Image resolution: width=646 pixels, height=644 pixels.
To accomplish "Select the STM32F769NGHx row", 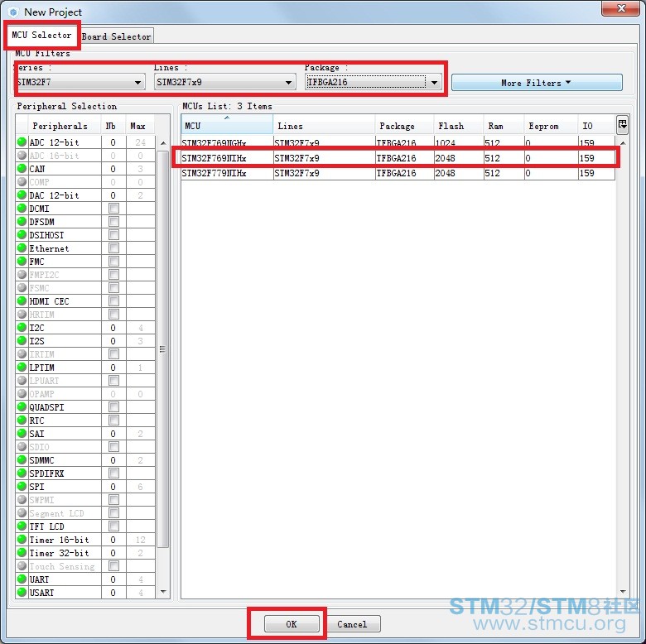I will [398, 143].
